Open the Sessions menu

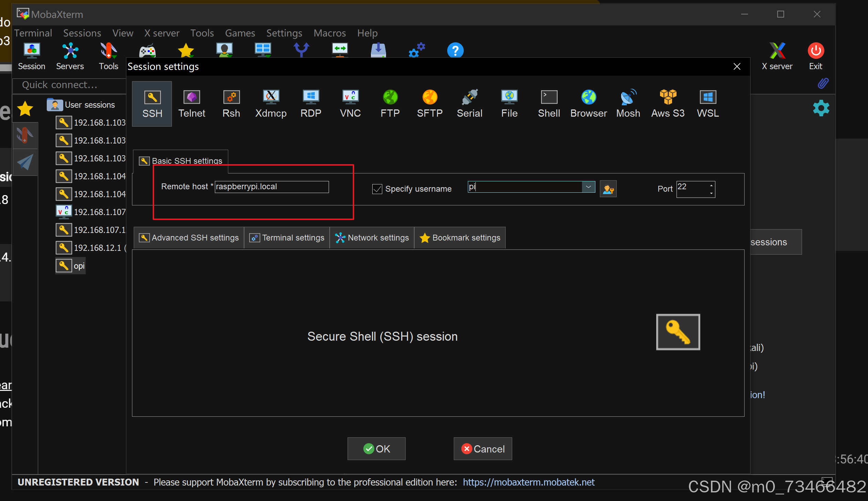point(82,33)
